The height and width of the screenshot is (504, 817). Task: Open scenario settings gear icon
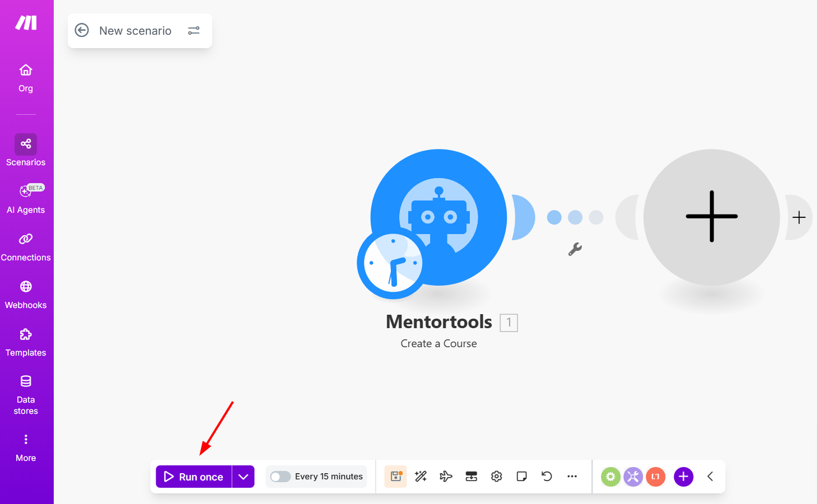[x=497, y=477]
